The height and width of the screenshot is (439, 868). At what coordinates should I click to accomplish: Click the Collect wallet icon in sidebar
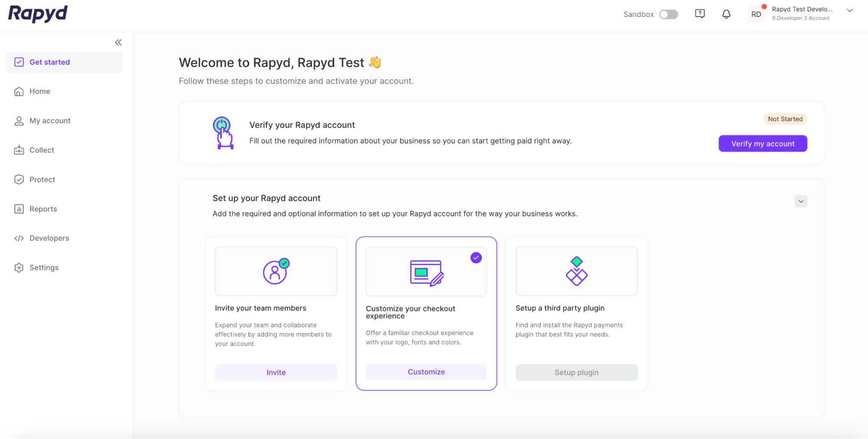tap(19, 150)
